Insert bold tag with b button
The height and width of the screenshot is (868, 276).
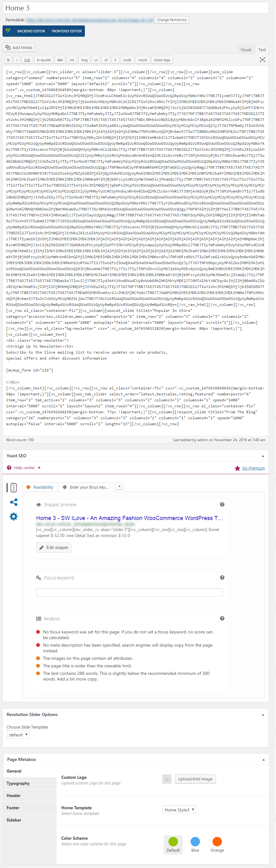8,60
